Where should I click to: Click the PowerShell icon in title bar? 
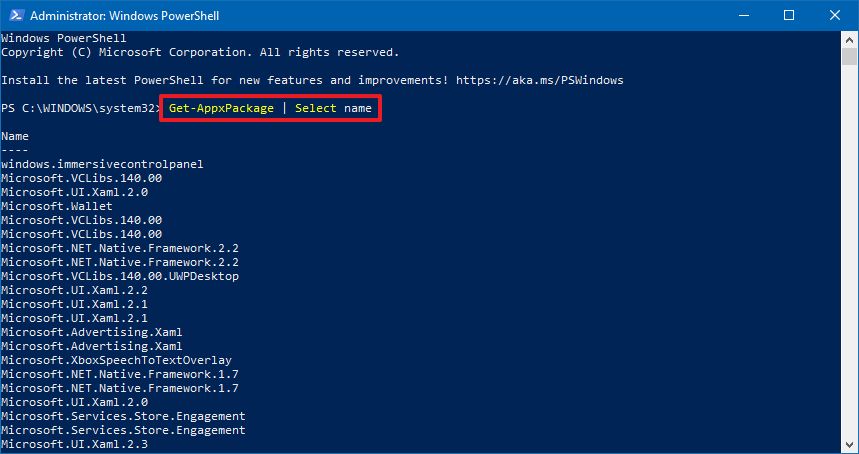(16, 15)
